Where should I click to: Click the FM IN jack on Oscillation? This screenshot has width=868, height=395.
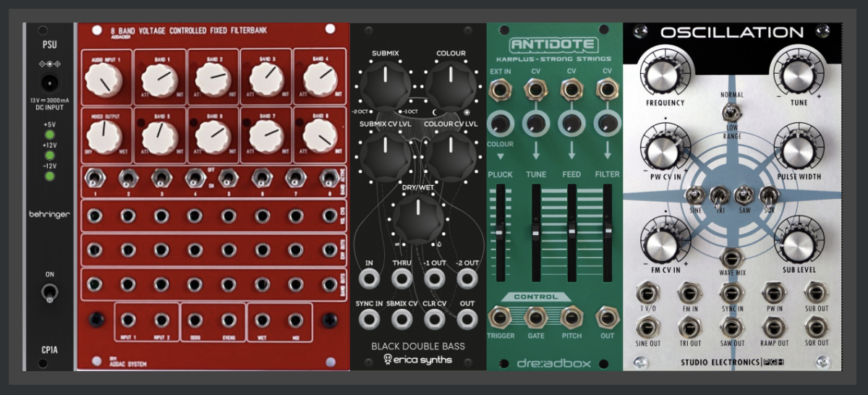[x=688, y=293]
